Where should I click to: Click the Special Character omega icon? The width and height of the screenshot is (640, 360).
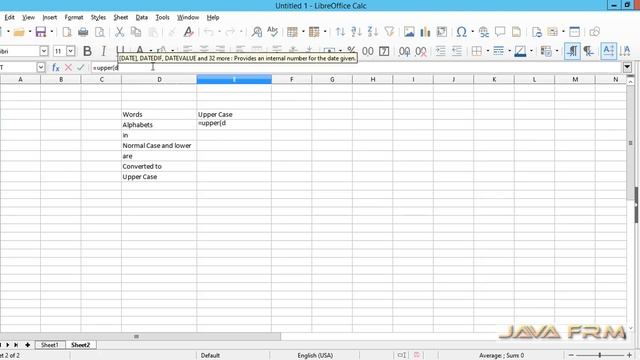click(462, 32)
